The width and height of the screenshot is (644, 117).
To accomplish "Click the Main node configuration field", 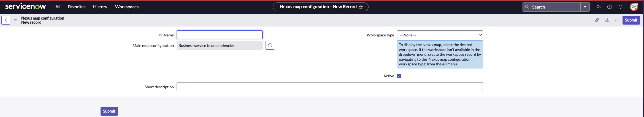I will pyautogui.click(x=220, y=46).
